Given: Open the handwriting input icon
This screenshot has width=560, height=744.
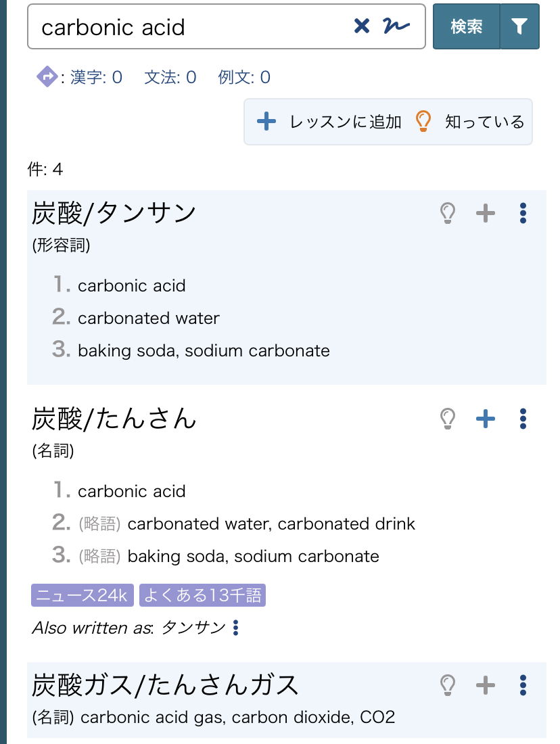Looking at the screenshot, I should click(396, 26).
